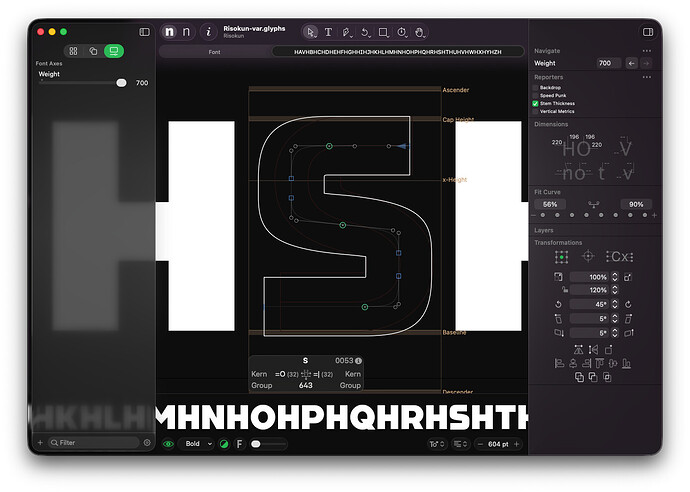Click the Navigate Weight 700 field
This screenshot has height=492, width=690.
pyautogui.click(x=608, y=63)
